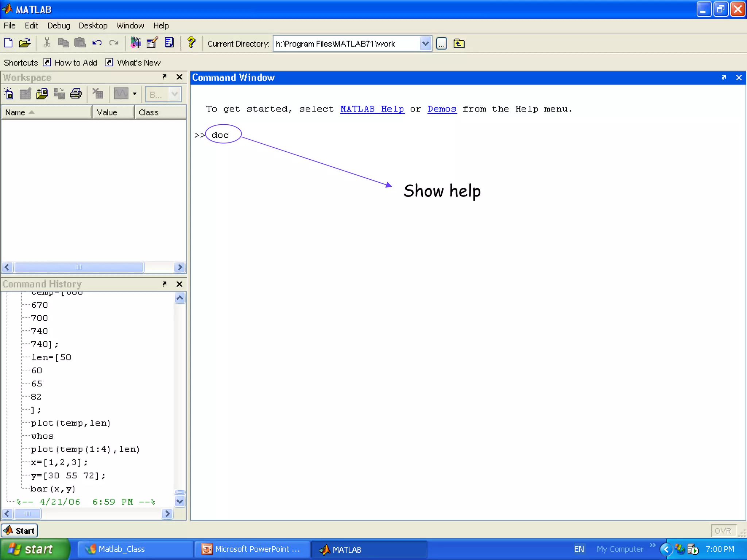Click the Redo arrow icon
This screenshot has height=560, width=747.
coord(114,43)
